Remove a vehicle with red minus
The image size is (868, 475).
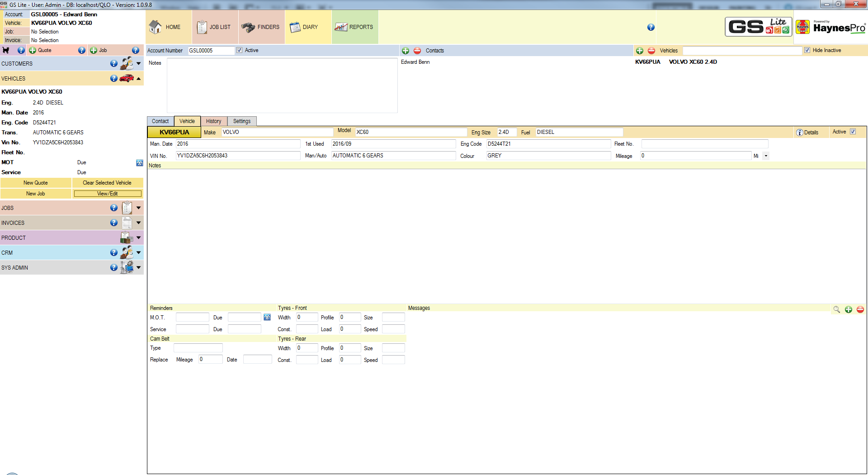click(x=651, y=51)
